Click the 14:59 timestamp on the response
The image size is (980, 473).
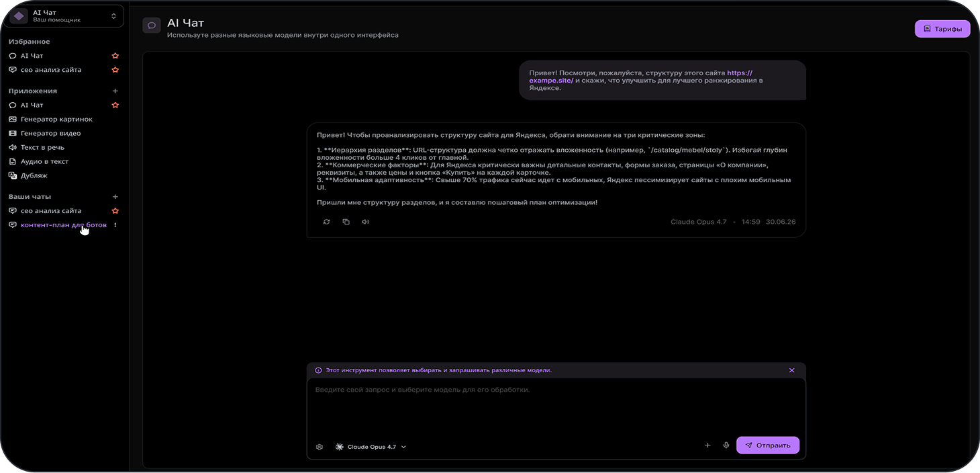(x=751, y=222)
